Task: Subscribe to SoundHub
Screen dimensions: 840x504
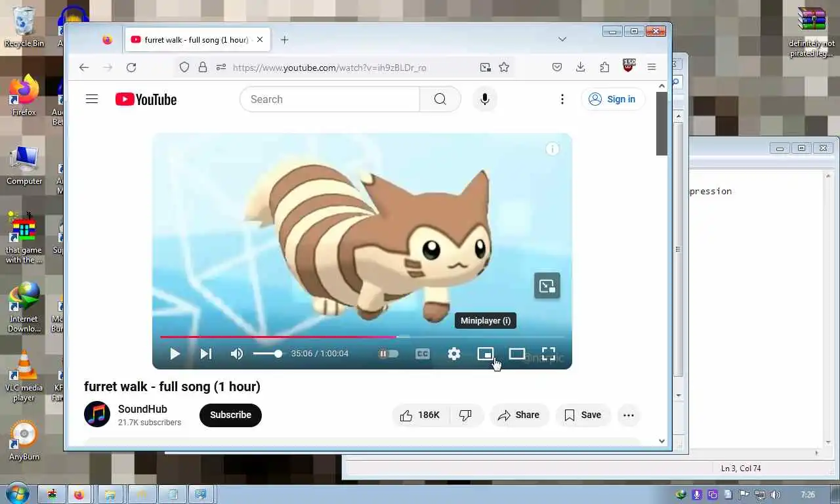Action: tap(230, 415)
